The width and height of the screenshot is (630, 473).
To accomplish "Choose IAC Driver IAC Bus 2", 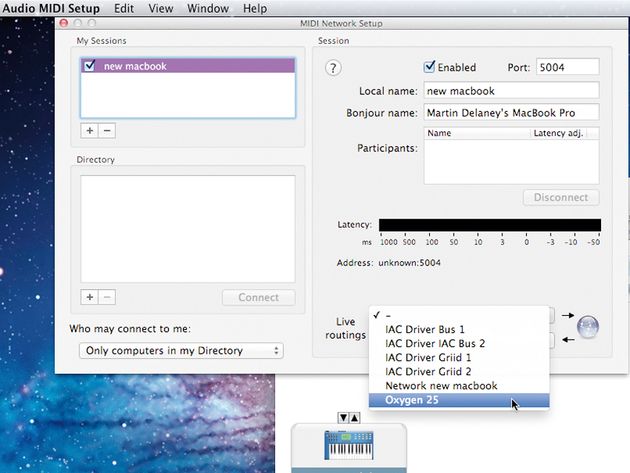I will pyautogui.click(x=459, y=343).
